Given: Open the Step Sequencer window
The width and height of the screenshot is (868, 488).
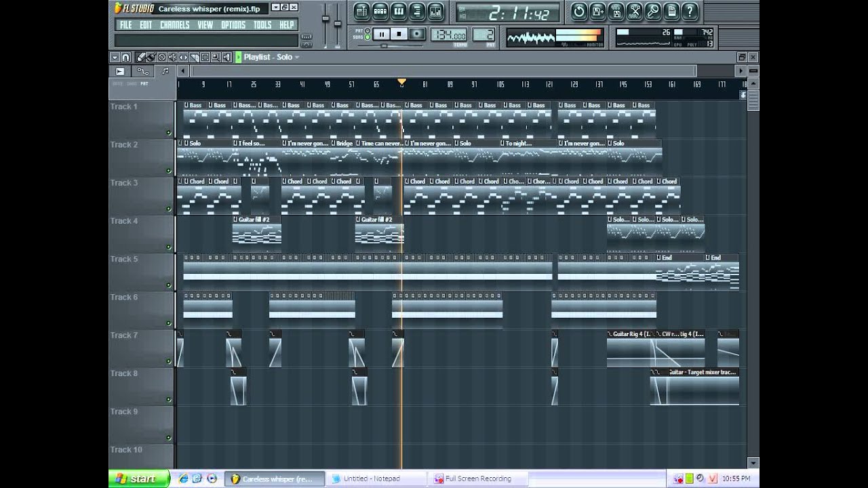Looking at the screenshot, I should click(x=380, y=11).
